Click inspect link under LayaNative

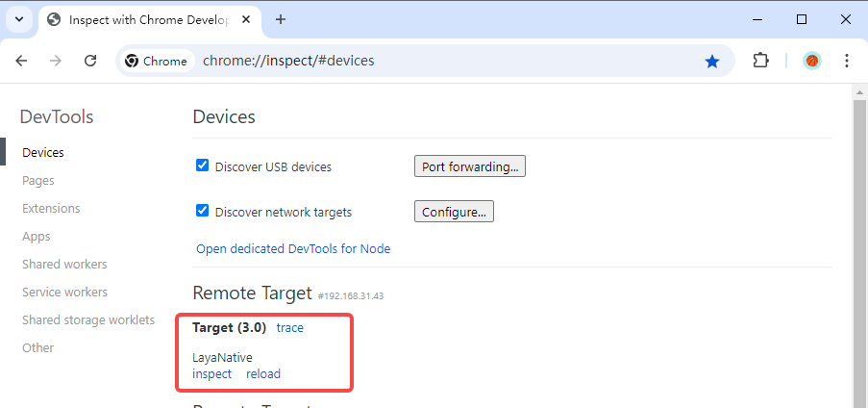[211, 373]
